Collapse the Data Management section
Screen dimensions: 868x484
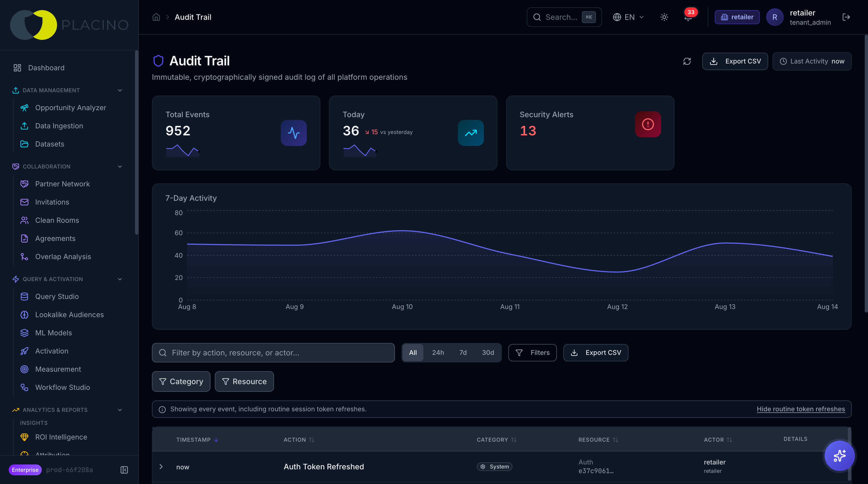click(x=120, y=90)
